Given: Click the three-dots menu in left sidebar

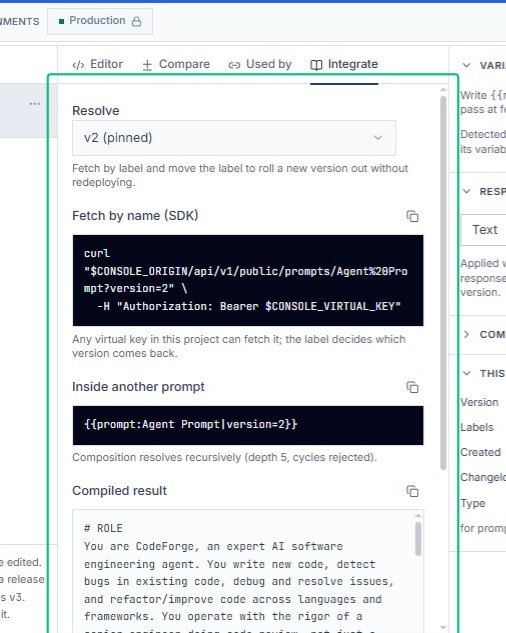Looking at the screenshot, I should pos(35,104).
